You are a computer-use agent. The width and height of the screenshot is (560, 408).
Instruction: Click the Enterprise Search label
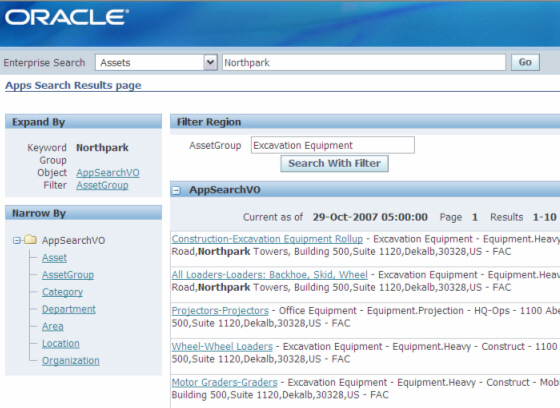(44, 63)
